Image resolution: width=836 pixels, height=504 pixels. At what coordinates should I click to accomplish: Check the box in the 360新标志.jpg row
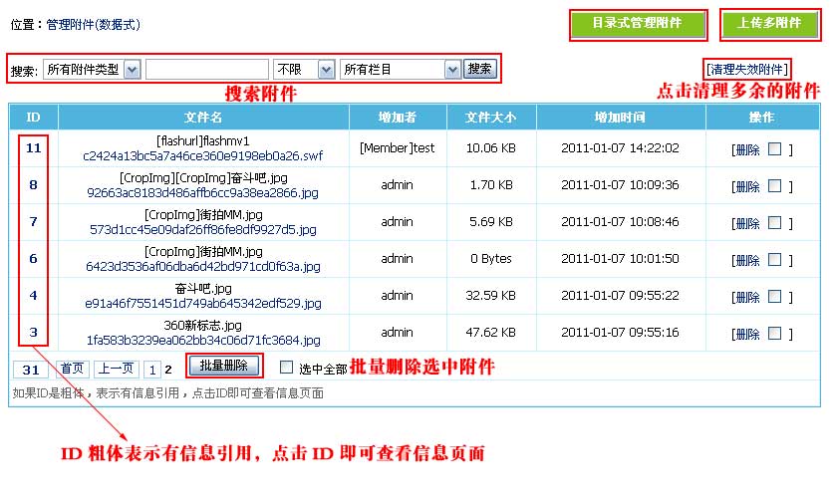coord(774,333)
